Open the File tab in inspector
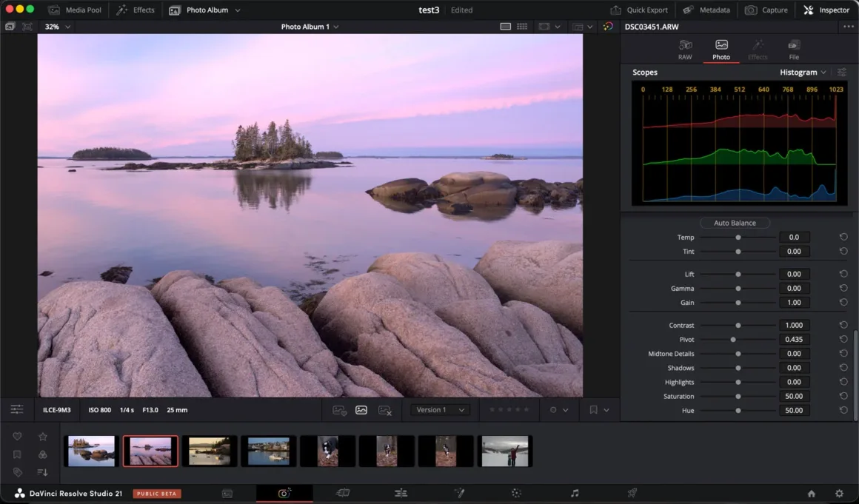 pyautogui.click(x=794, y=50)
